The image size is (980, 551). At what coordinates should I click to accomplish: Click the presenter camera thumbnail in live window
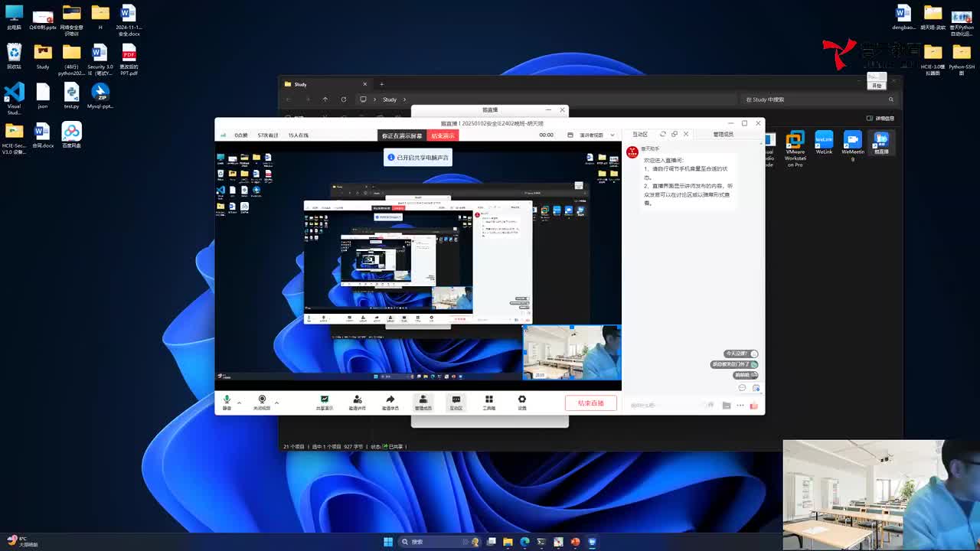[x=572, y=352]
